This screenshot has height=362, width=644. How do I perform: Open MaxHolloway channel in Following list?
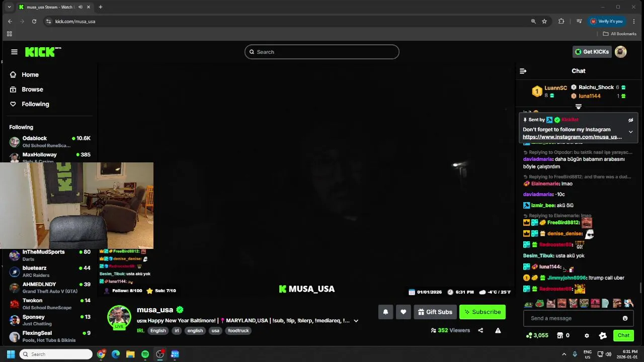click(x=49, y=157)
